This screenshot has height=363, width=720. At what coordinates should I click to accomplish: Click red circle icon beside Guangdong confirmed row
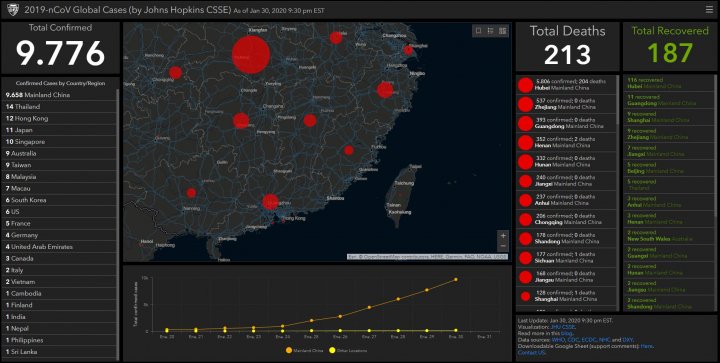point(525,123)
